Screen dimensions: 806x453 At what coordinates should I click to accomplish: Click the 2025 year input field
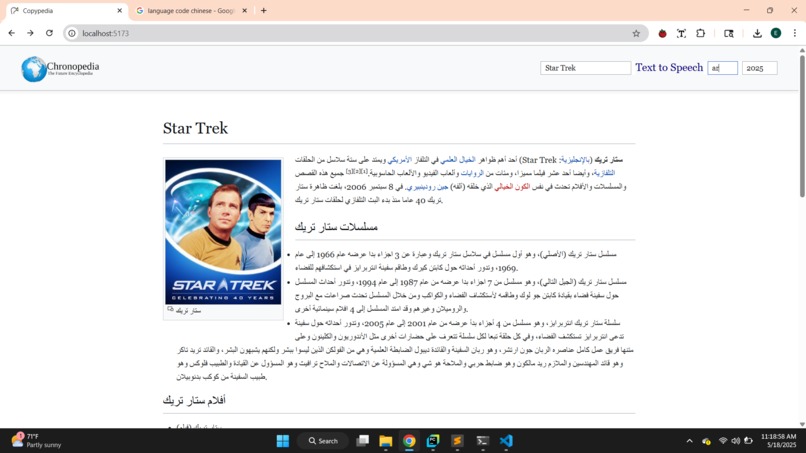coord(759,68)
